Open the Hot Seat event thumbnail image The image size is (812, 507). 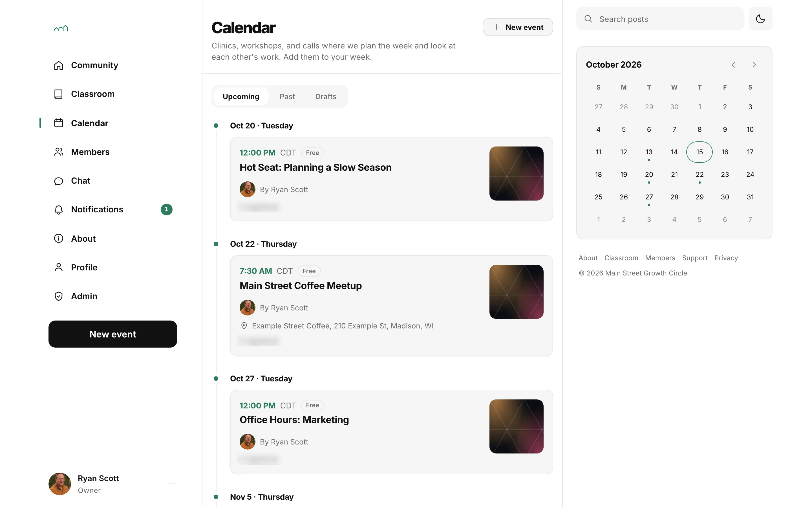click(516, 173)
